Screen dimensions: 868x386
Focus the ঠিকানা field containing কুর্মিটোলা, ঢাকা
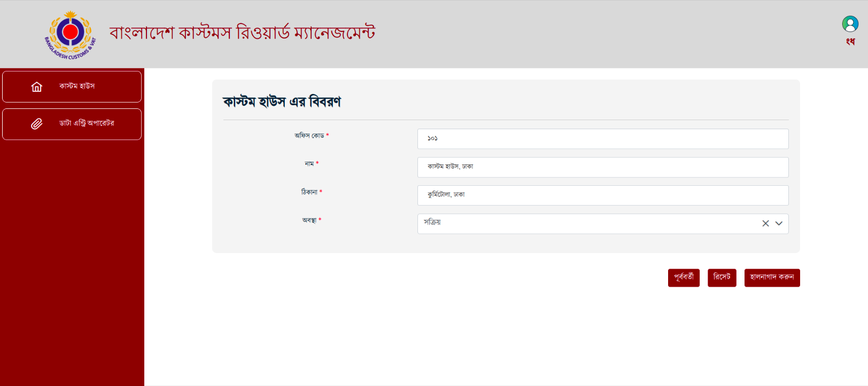pyautogui.click(x=603, y=195)
